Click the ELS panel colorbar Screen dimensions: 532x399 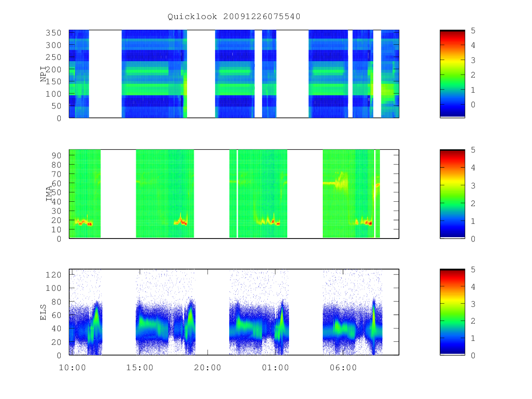click(x=452, y=312)
